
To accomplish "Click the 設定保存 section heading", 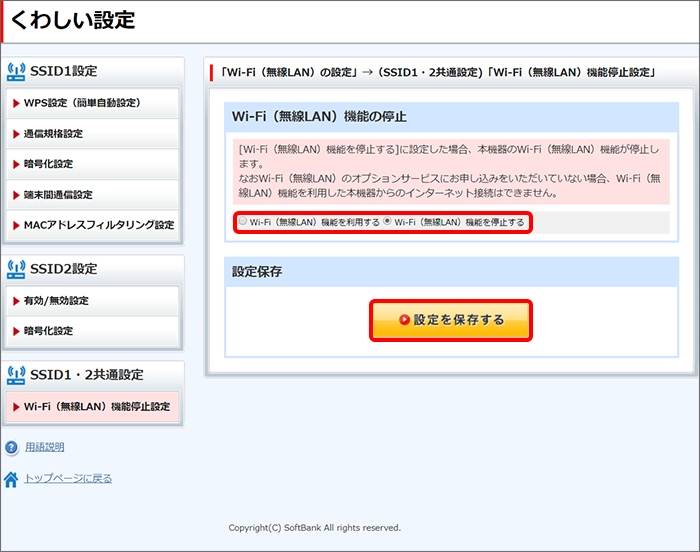I will click(257, 272).
